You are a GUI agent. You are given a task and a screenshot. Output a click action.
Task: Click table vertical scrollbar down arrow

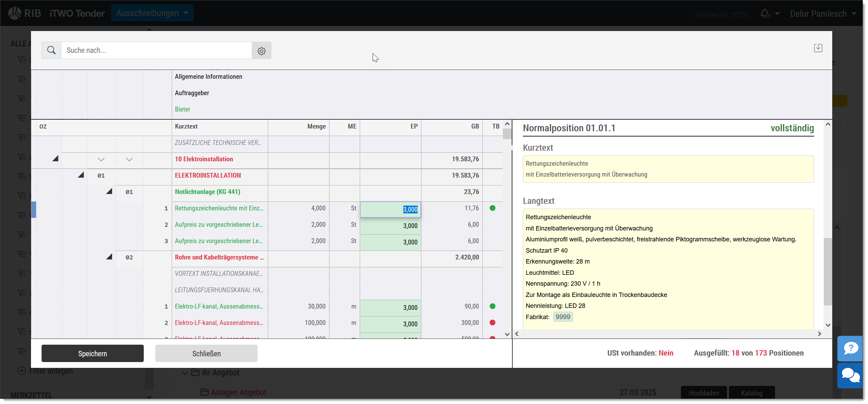point(507,334)
